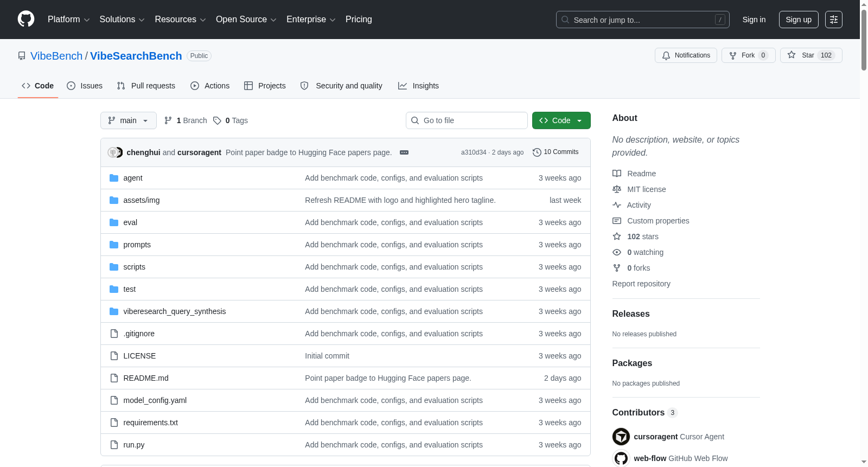Viewport: 868px width, 467px height.
Task: Expand the Platform menu
Action: pyautogui.click(x=69, y=20)
